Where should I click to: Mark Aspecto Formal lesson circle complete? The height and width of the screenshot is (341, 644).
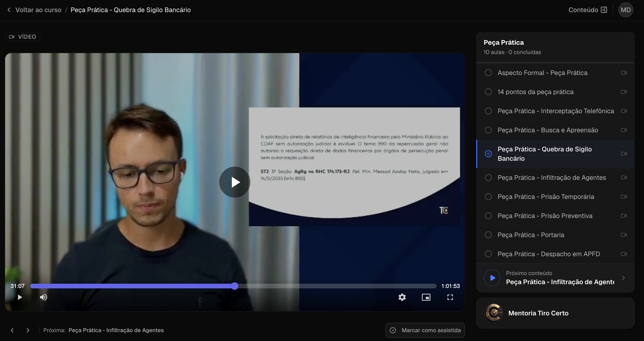pos(488,73)
